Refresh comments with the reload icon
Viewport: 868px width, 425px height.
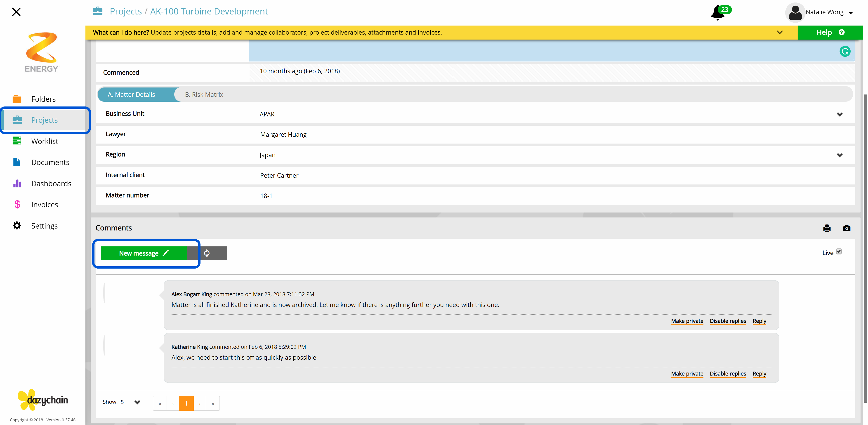[x=207, y=253]
